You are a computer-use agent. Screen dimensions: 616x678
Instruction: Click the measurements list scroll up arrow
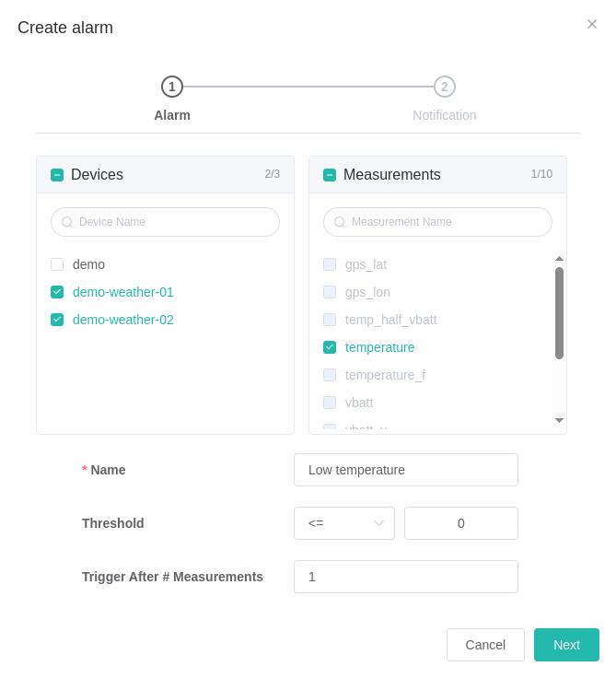[x=559, y=259]
